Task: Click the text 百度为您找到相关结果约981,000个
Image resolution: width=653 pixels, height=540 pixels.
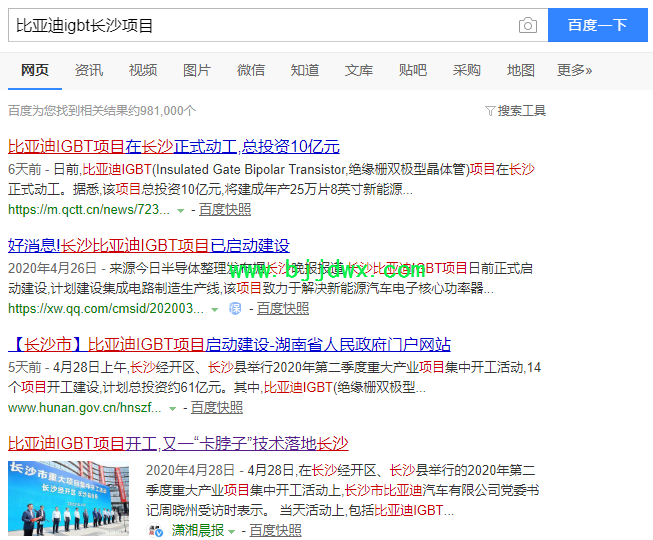Action: (102, 111)
